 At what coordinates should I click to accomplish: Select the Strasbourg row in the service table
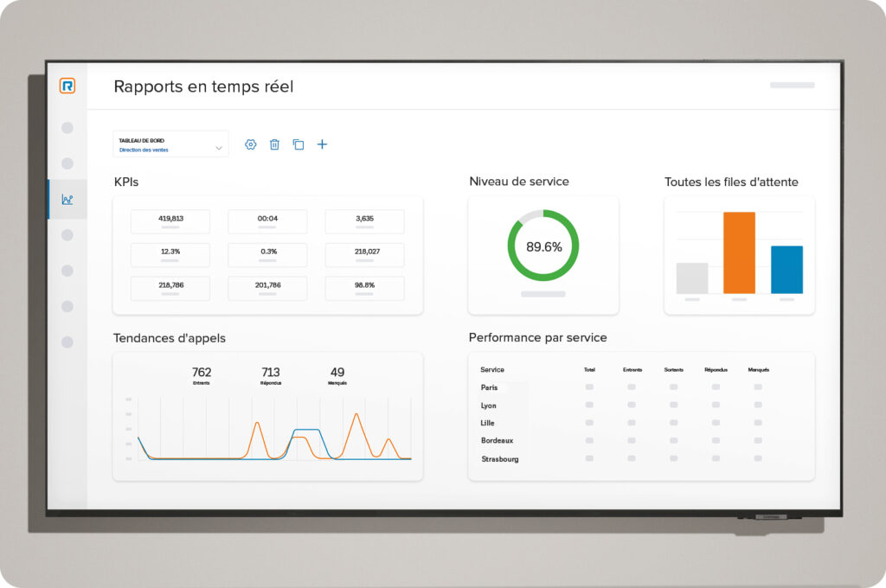tap(500, 459)
